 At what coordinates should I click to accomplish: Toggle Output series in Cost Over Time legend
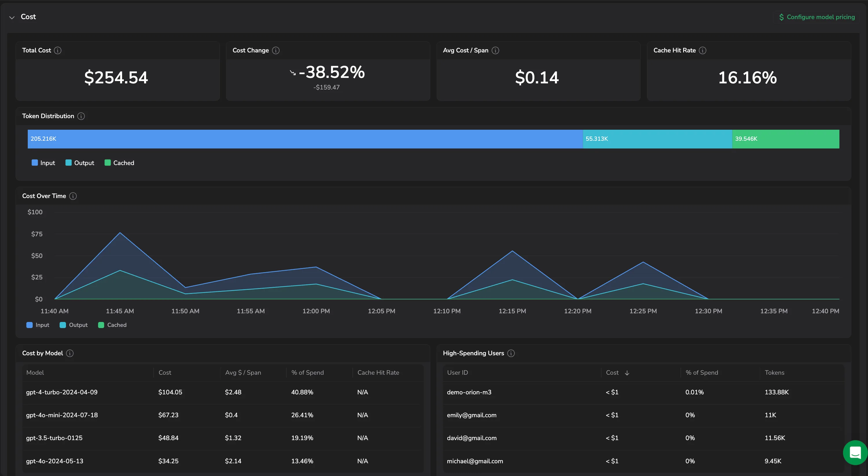pyautogui.click(x=73, y=325)
